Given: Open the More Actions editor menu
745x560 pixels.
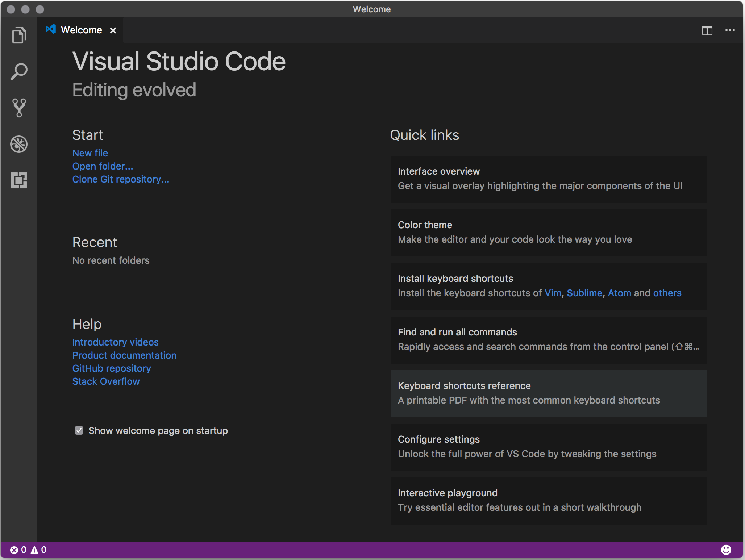Looking at the screenshot, I should coord(730,30).
